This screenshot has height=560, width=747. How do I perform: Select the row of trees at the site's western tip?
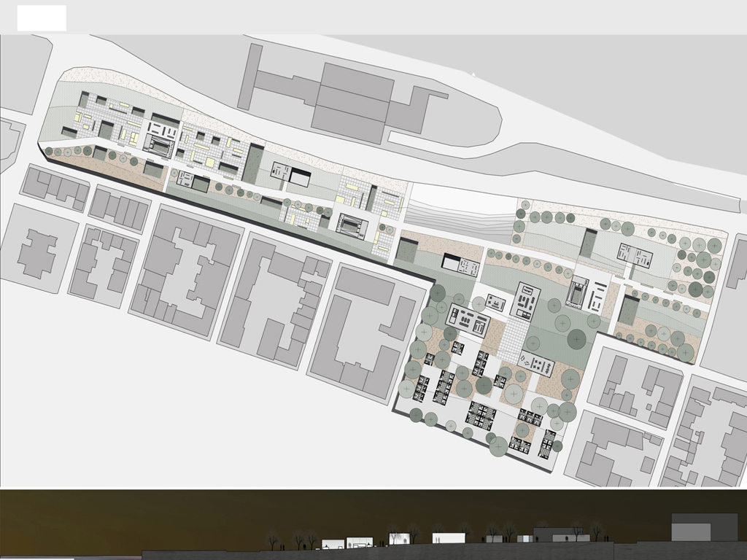73,152
